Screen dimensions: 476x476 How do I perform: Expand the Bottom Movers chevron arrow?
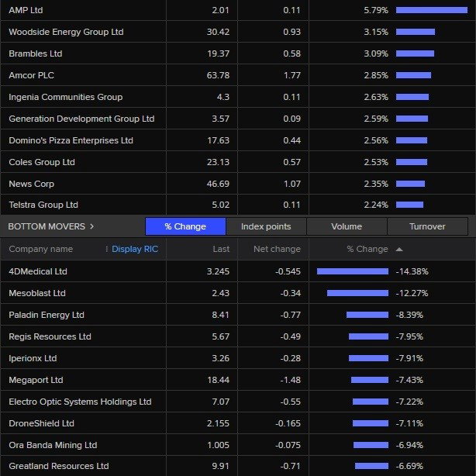tap(92, 226)
